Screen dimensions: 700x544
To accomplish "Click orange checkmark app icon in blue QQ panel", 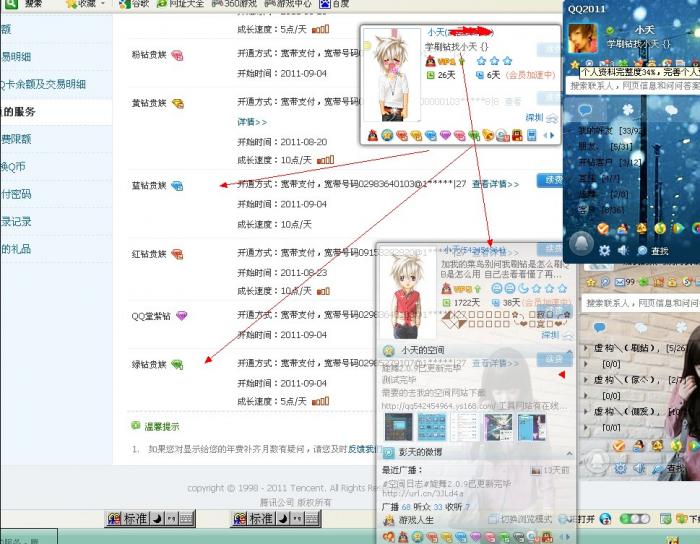I will [x=603, y=228].
